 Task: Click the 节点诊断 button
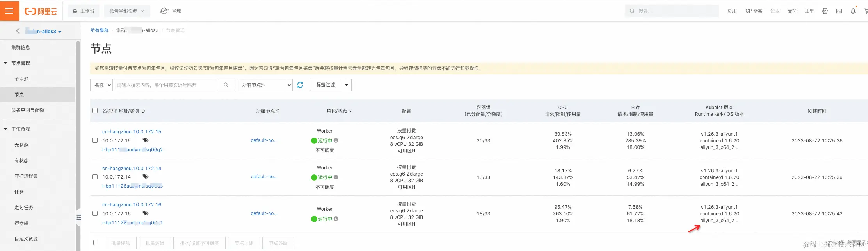click(278, 243)
